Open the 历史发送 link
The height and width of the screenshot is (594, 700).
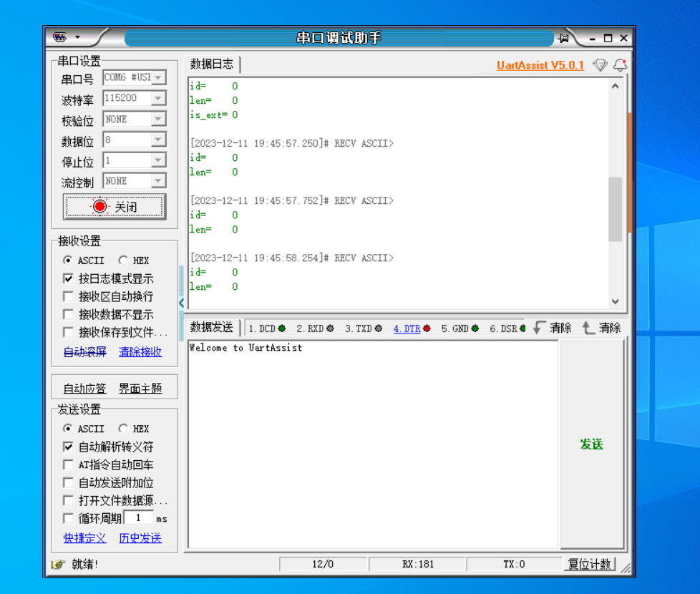(140, 538)
